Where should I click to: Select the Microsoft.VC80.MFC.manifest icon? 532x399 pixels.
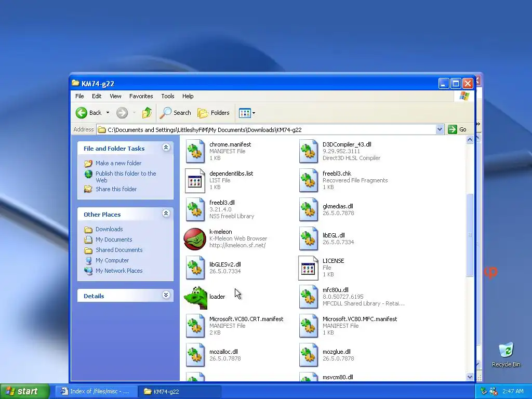309,326
